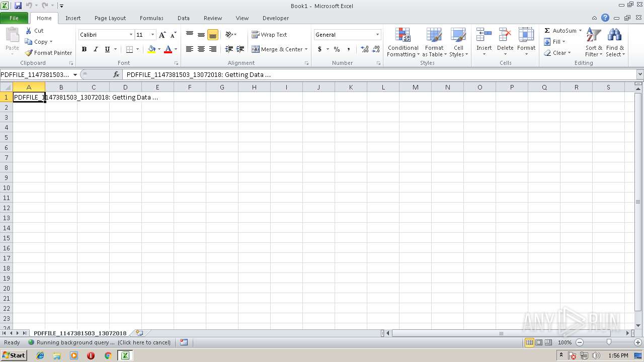Screen dimensions: 644x362
Task: Open Find & Select binoculars
Action: pos(615,42)
